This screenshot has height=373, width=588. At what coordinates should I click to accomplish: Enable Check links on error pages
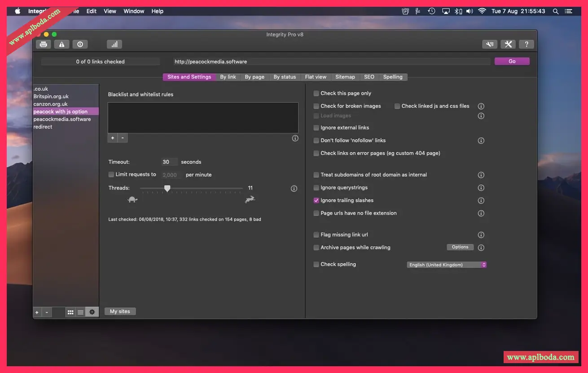click(x=316, y=154)
